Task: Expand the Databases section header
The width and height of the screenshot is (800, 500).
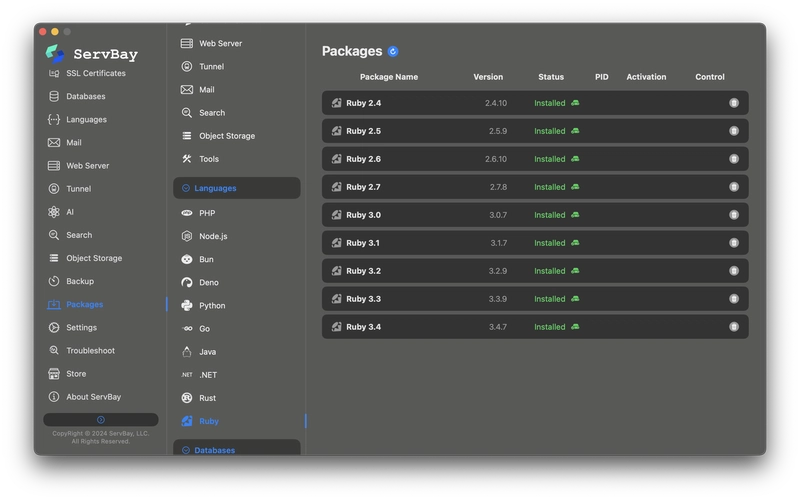Action: [236, 450]
